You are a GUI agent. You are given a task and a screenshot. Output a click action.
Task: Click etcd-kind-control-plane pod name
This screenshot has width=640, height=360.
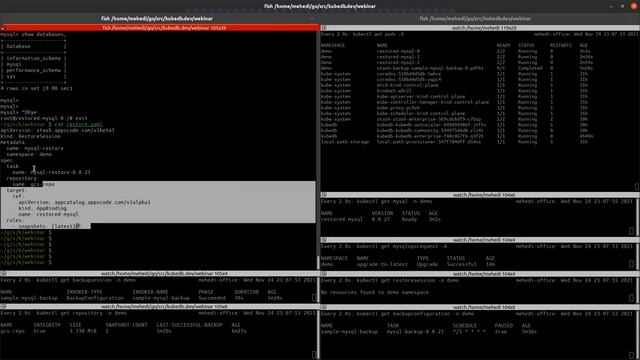pos(407,85)
